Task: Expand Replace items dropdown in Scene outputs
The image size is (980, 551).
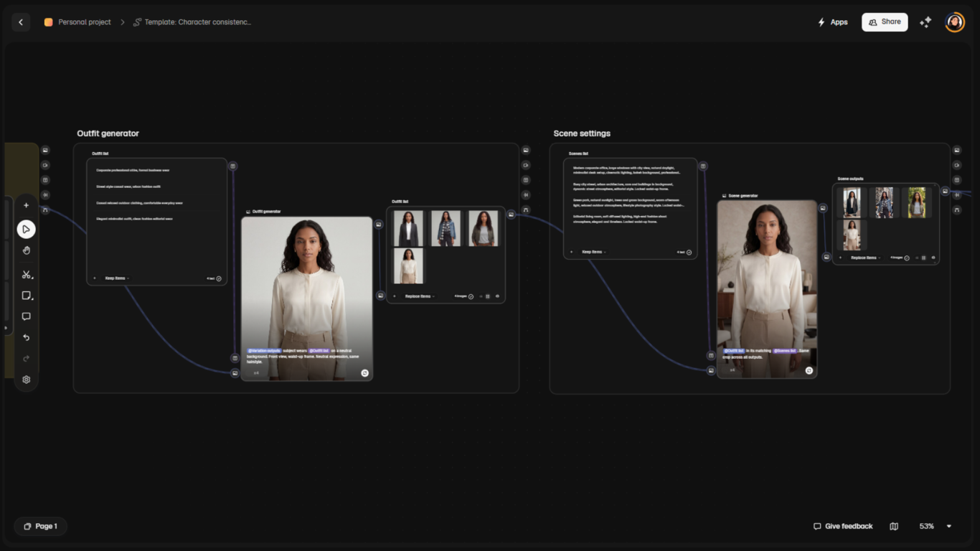Action: [x=864, y=258]
